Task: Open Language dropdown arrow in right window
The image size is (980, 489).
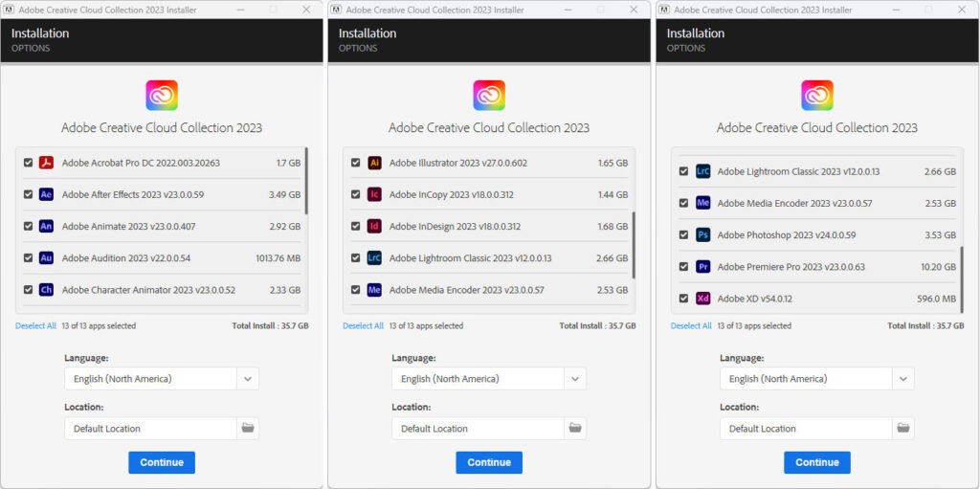Action: [903, 378]
